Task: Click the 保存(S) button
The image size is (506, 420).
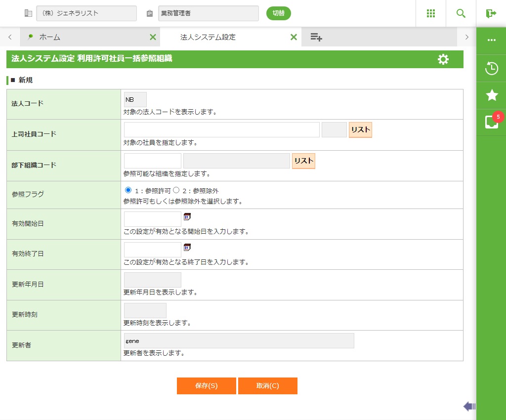Action: (x=206, y=386)
